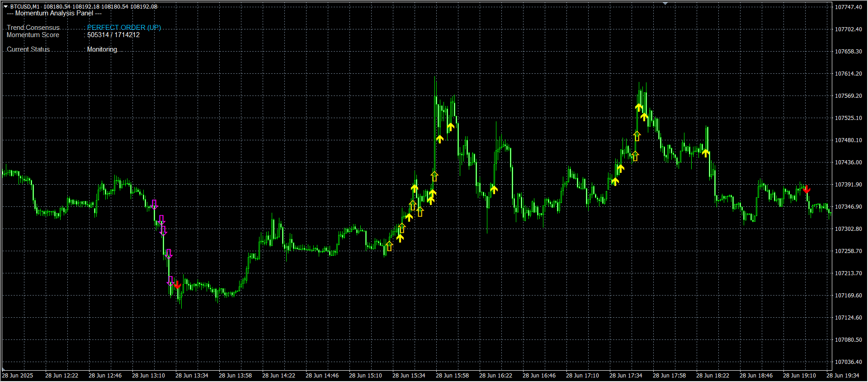Image resolution: width=868 pixels, height=382 pixels.
Task: Select price label 107080.50
Action: [x=848, y=340]
